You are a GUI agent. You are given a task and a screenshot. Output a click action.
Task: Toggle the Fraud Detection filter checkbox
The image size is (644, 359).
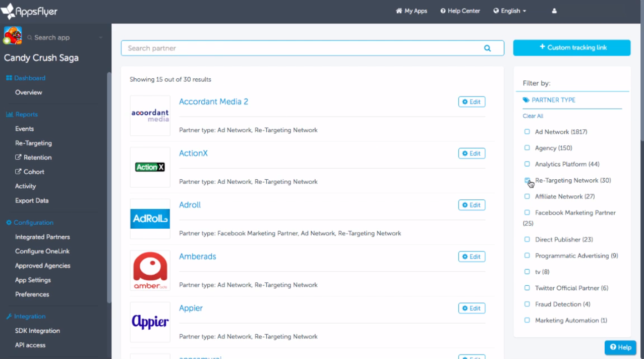pyautogui.click(x=527, y=304)
